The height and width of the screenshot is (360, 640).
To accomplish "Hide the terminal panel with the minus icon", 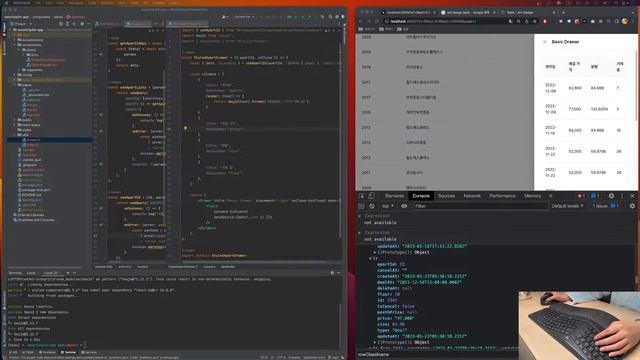I will click(339, 273).
